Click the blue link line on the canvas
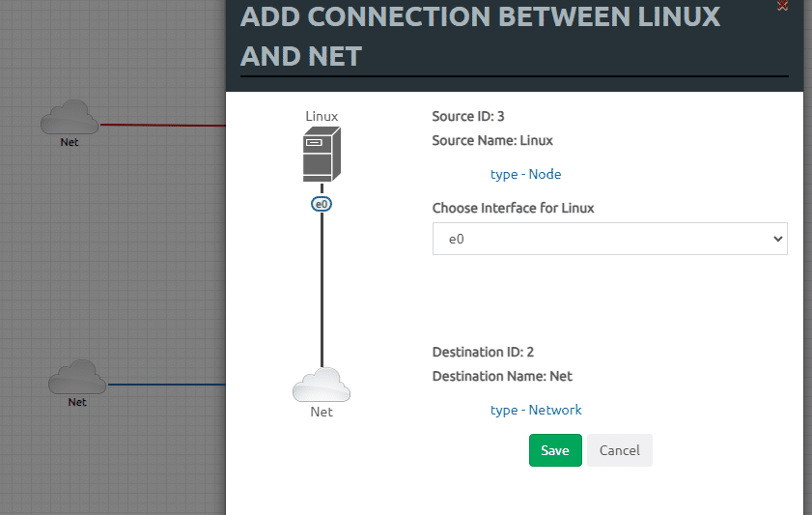This screenshot has width=812, height=515. [167, 385]
